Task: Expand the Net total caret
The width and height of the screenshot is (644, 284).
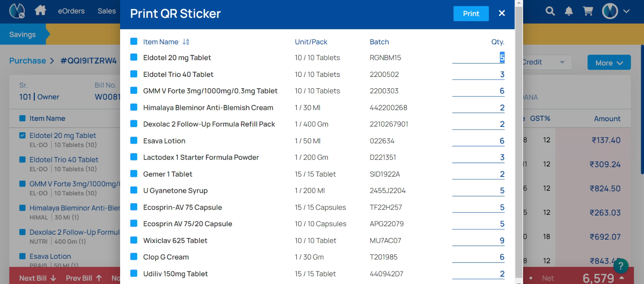Action: [622, 277]
